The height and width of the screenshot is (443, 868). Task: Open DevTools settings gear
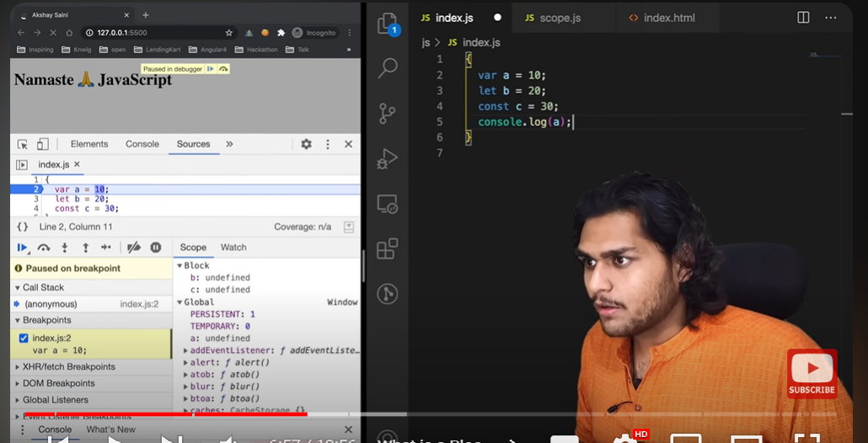[306, 144]
